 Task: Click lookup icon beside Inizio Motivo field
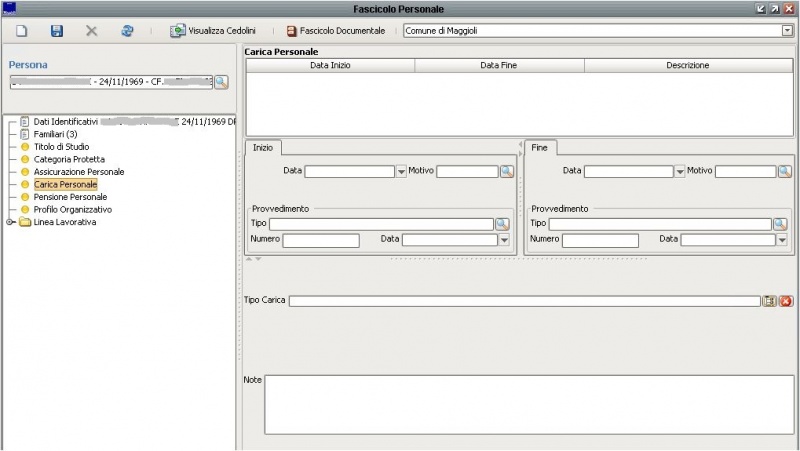(x=506, y=172)
